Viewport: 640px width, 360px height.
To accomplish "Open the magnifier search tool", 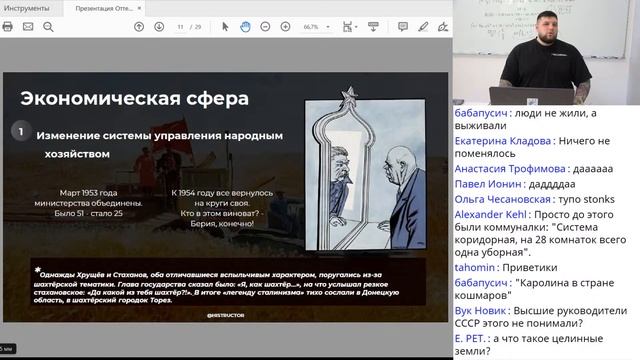I will click(48, 27).
